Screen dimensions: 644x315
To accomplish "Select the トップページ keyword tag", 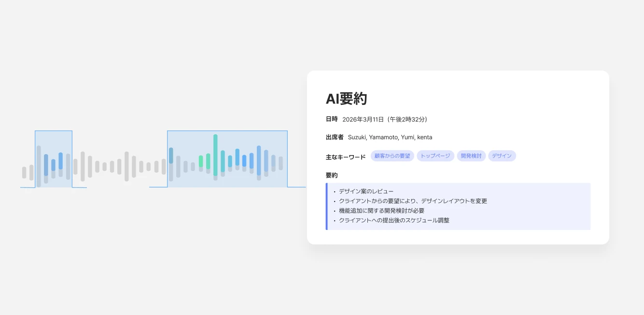I will coord(435,156).
